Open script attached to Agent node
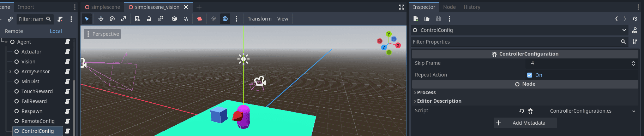This screenshot has width=644, height=136. tap(67, 42)
